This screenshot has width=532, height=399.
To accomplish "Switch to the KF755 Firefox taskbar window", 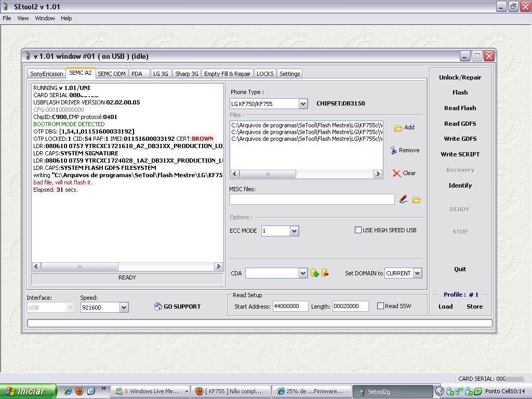I will coord(231,391).
